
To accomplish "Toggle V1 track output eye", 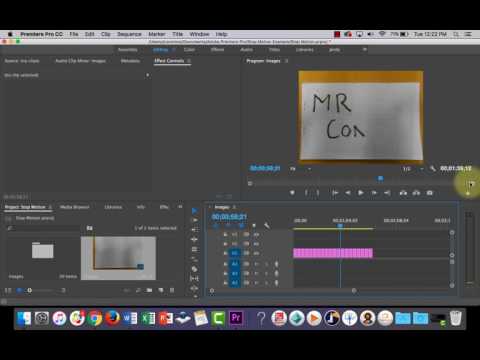I will [x=256, y=253].
